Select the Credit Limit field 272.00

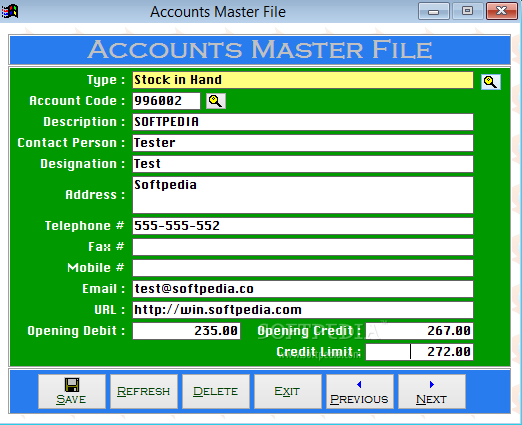419,352
